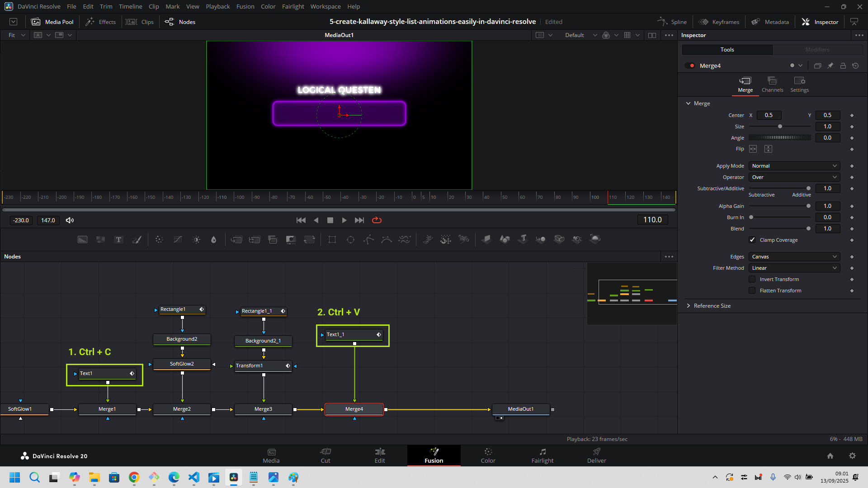Pin the Merge4 inspector controls

pos(830,66)
